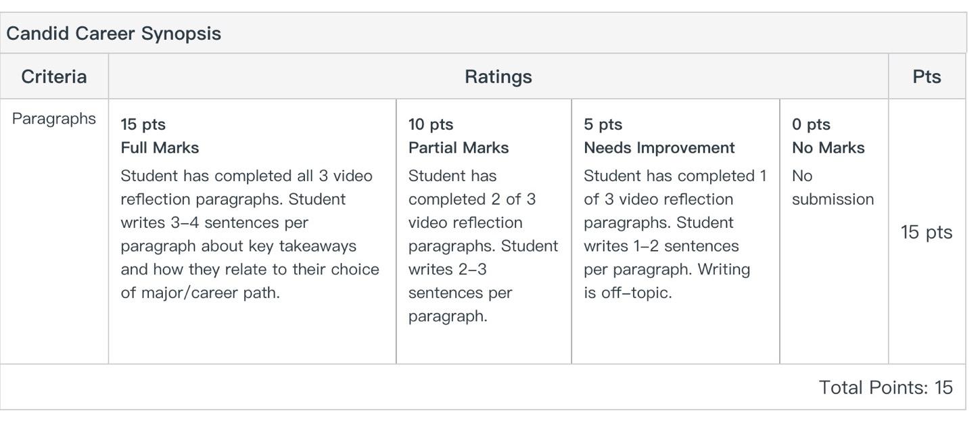Choose the Partial Marks rating label

458,147
